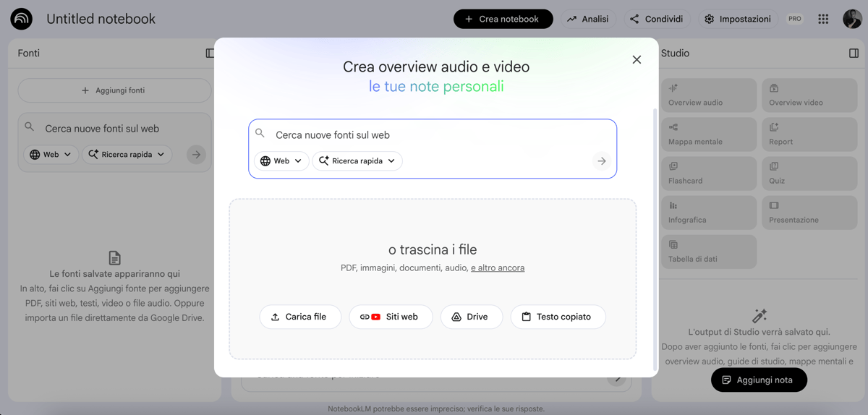This screenshot has height=415, width=868.
Task: Select the Mappa mentale tile
Action: point(709,134)
